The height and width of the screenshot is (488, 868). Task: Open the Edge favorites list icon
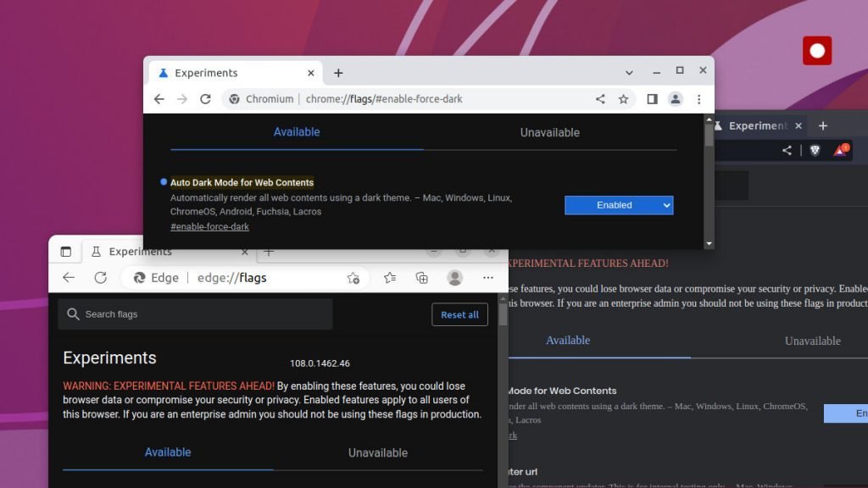click(x=390, y=278)
